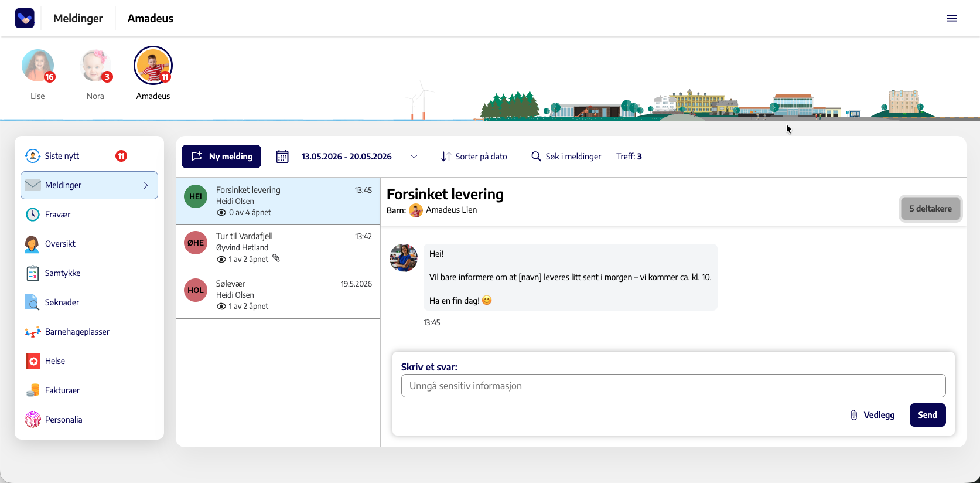
Task: Click Amadeus Lien's small avatar under title
Action: tap(416, 210)
